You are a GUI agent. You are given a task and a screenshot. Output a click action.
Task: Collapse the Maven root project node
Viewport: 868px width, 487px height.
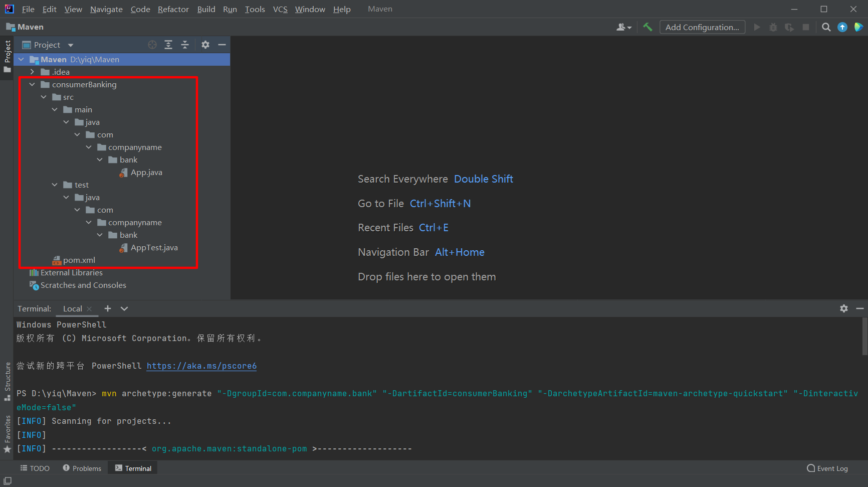21,59
